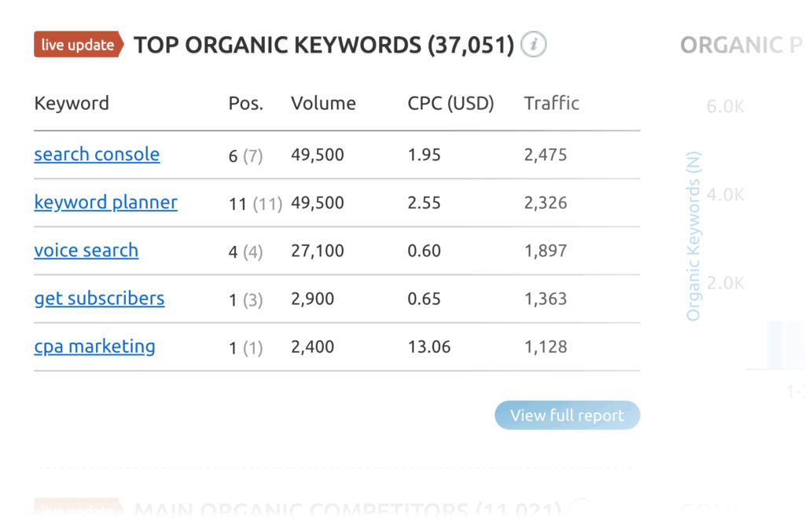
Task: Sort the table by CPC column
Action: (x=450, y=103)
